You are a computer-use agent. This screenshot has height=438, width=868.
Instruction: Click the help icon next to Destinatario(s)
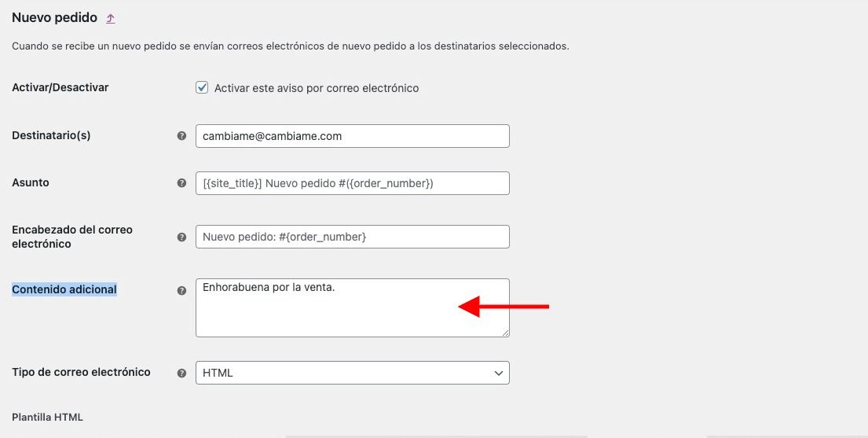tap(181, 136)
